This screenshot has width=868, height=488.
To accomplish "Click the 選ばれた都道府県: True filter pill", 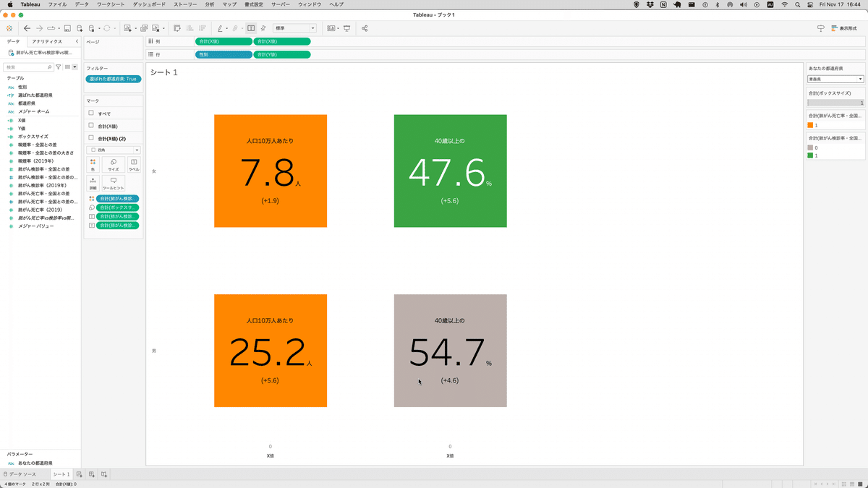I will (113, 79).
